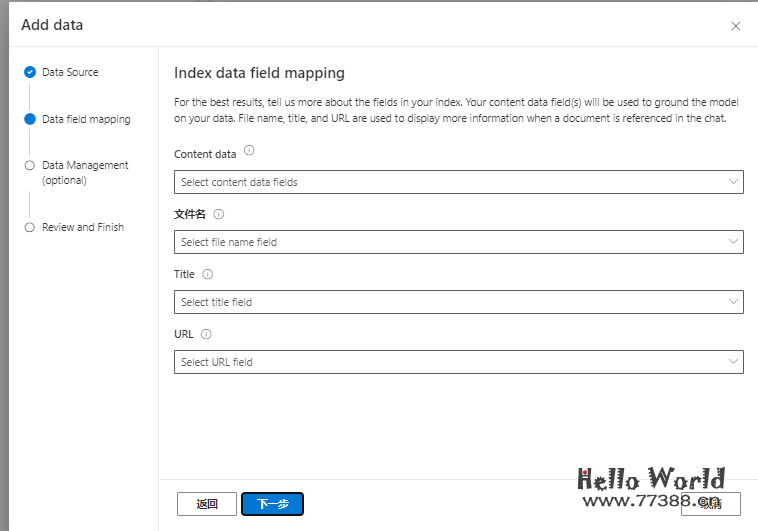Click info icon beside URL label
The image size is (758, 531).
tap(207, 334)
